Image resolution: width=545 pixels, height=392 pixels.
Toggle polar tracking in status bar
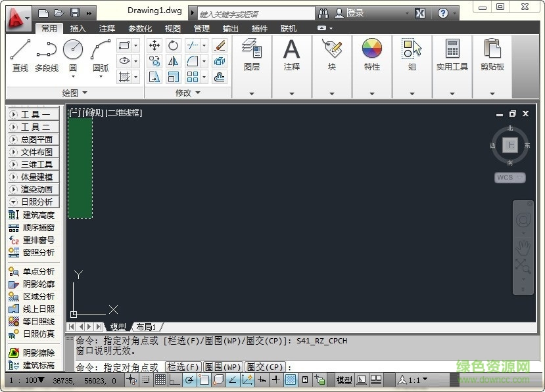[x=190, y=380]
